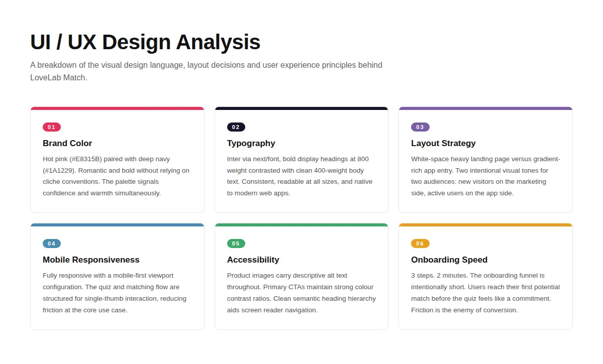
Task: Click the 3 steps. 2 minutes description text
Action: (485, 292)
